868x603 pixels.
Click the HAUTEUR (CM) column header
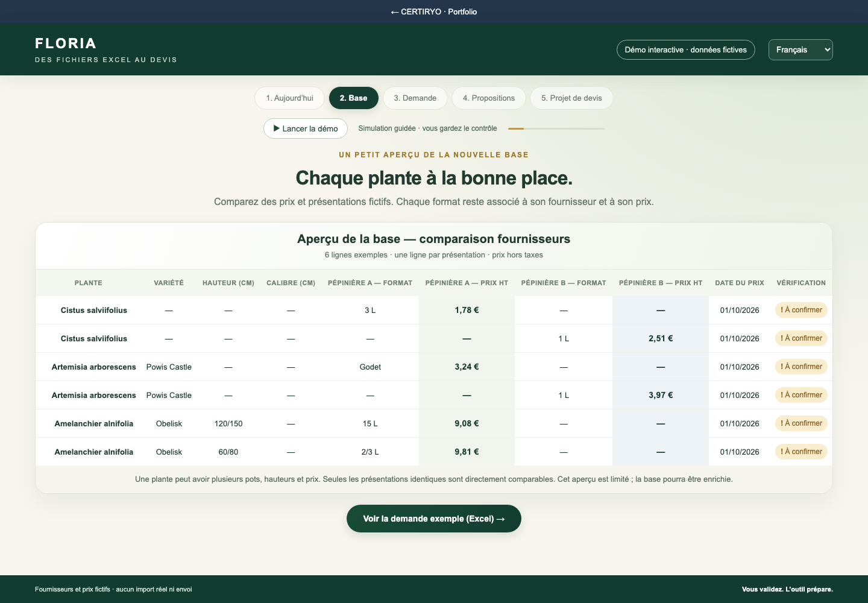tap(228, 283)
